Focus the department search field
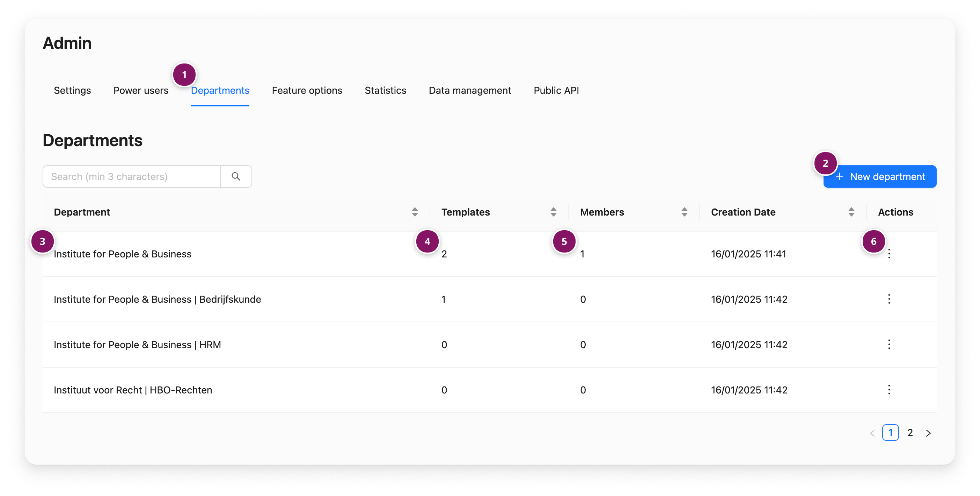The image size is (980, 496). coord(131,177)
